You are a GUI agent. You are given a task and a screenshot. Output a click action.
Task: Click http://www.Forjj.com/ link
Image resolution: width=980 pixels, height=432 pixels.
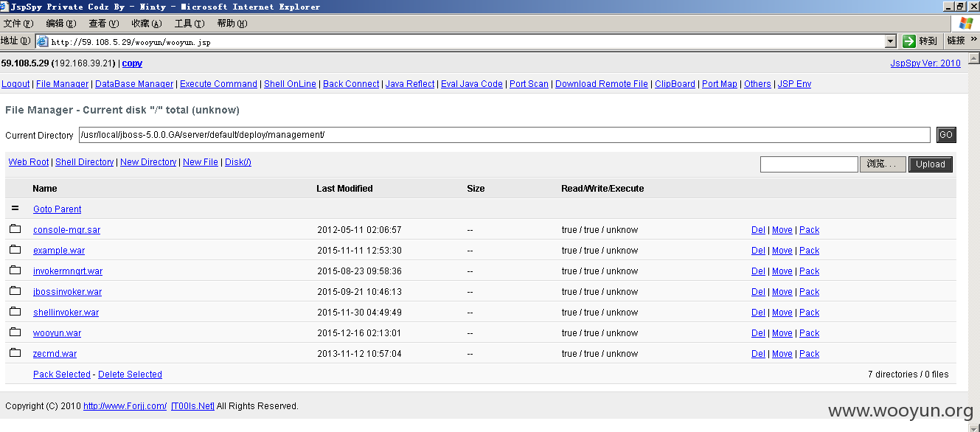tap(125, 406)
